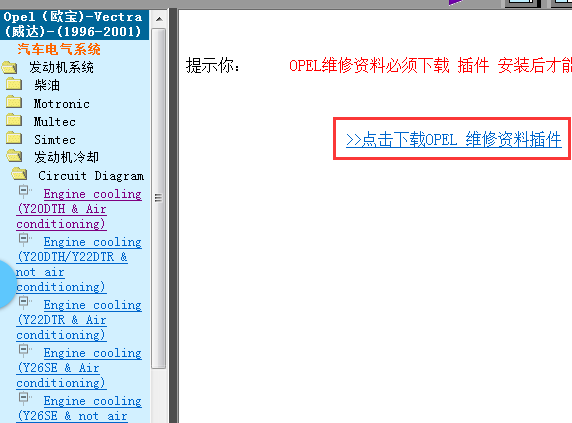The image size is (572, 423).
Task: Click document icon beside Engine cooling Y20DTH Air conditioning
Action: coord(24,191)
